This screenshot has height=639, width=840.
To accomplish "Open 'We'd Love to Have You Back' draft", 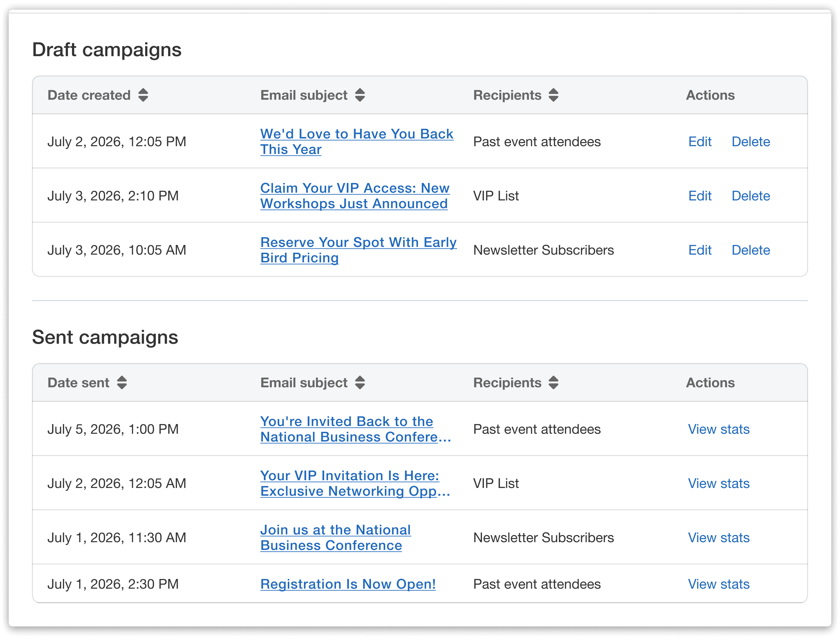I will coord(356,141).
